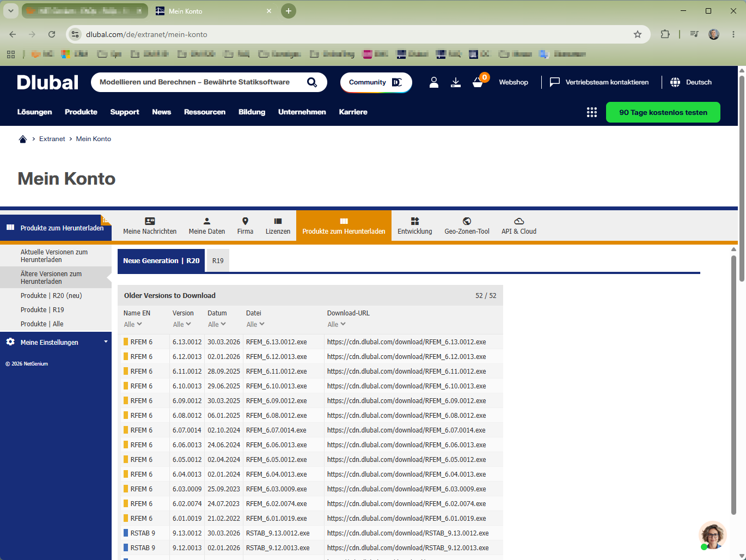The width and height of the screenshot is (746, 560).
Task: Reload the page
Action: coord(52,34)
